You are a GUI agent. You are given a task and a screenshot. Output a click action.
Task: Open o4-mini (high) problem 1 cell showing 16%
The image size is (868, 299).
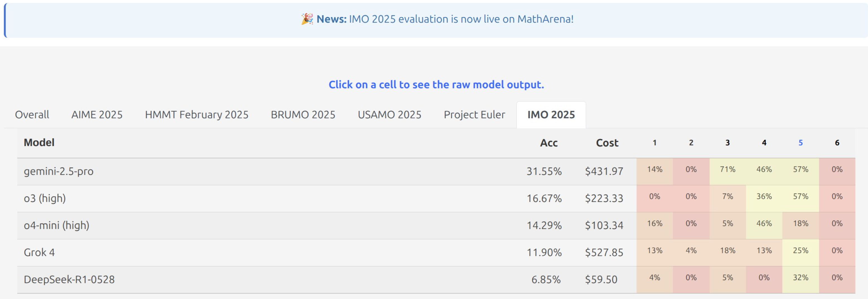click(654, 224)
